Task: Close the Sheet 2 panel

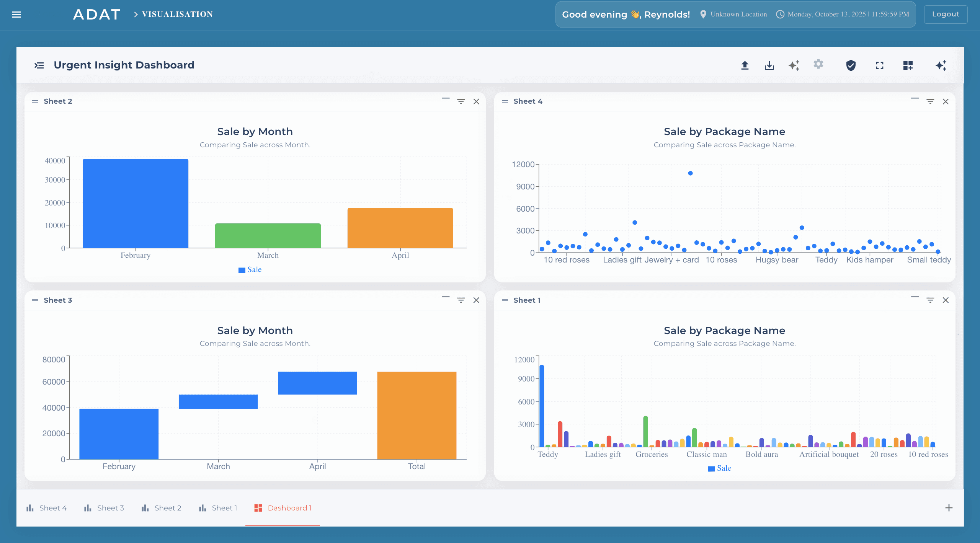Action: point(476,101)
